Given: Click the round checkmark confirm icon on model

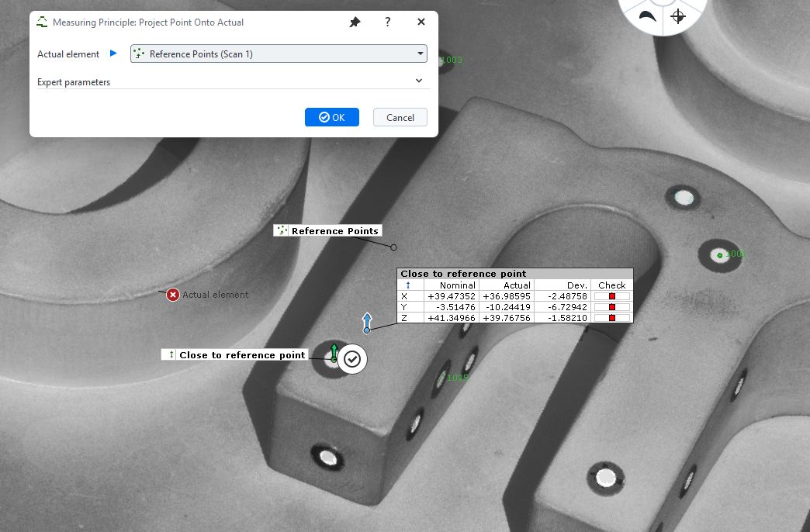Looking at the screenshot, I should coord(352,359).
